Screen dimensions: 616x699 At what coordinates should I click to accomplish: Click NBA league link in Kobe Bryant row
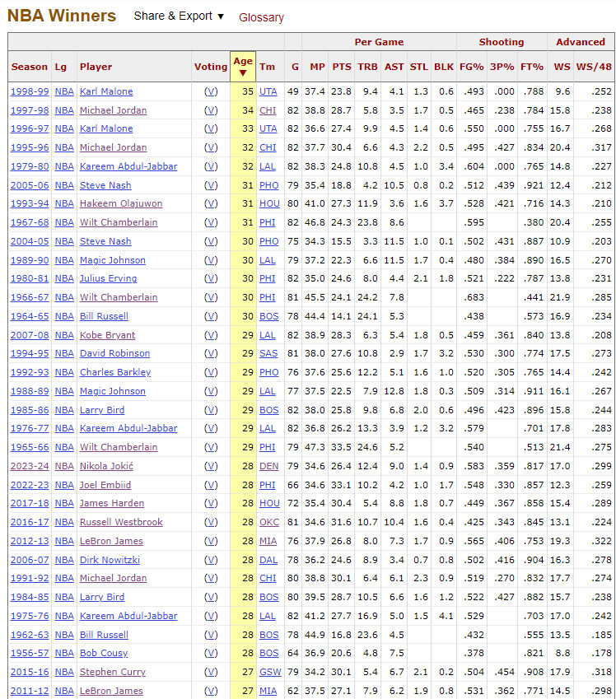coord(64,335)
